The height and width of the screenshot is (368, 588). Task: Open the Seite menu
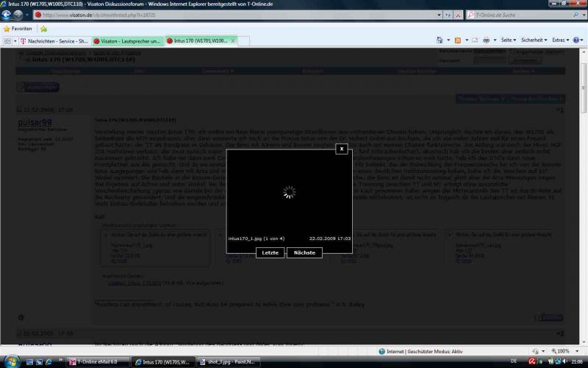[x=509, y=40]
